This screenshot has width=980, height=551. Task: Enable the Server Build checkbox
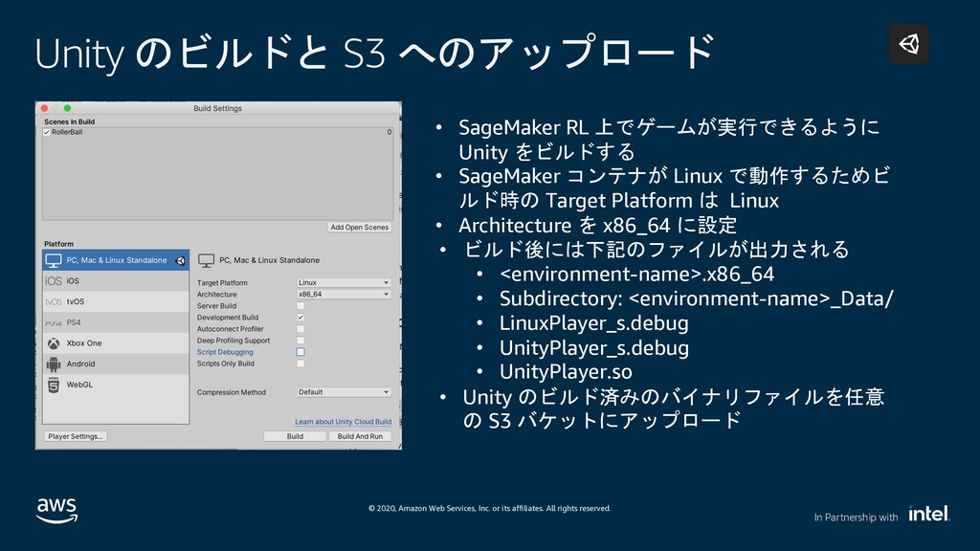pyautogui.click(x=301, y=306)
